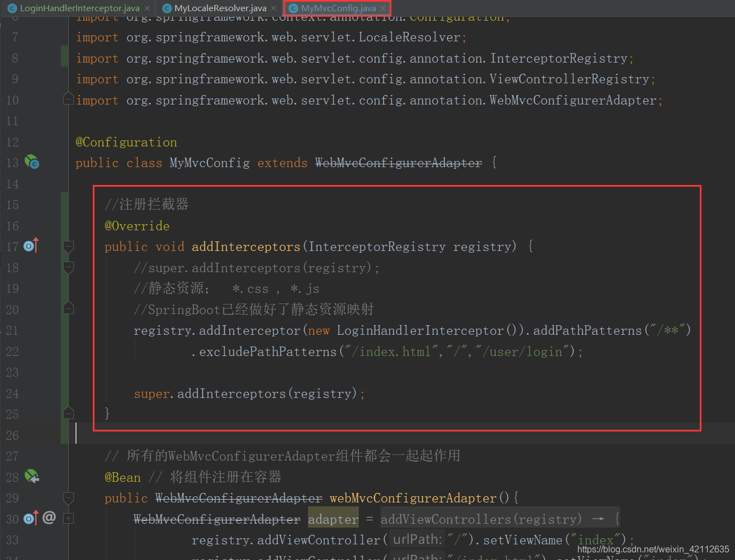Click comment fold end marker at line 20
Image resolution: width=735 pixels, height=560 pixels.
[x=68, y=308]
